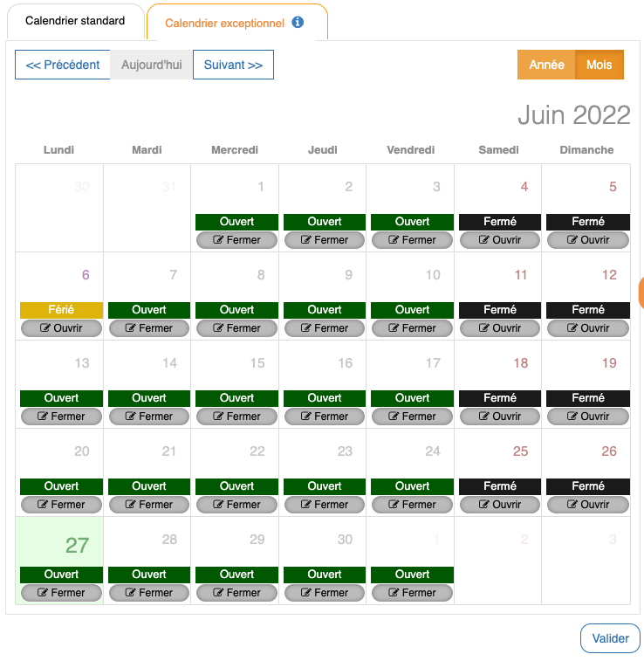644x661 pixels.
Task: Click the info icon on Calendrier exceptionnel tab
Action: tap(298, 23)
